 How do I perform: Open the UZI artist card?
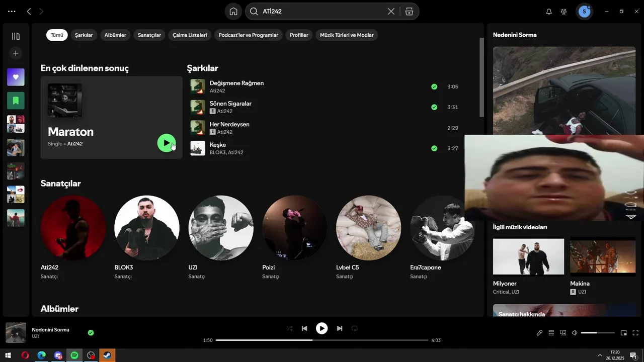(x=221, y=237)
